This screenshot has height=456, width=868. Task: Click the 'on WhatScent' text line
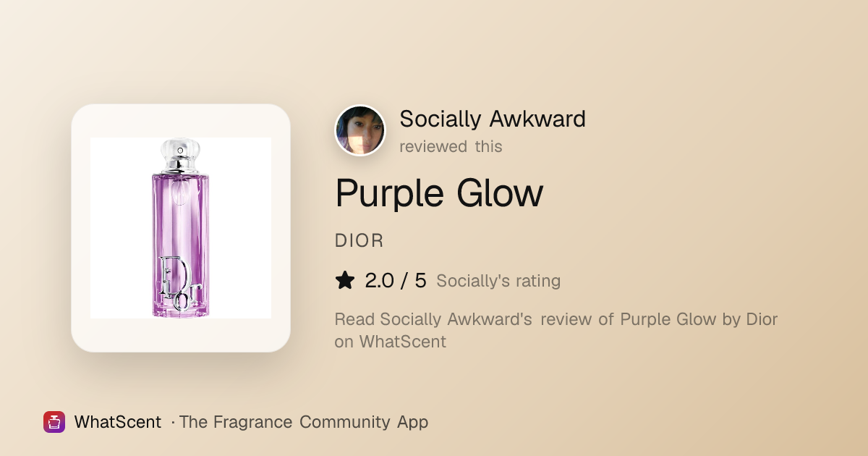click(391, 342)
